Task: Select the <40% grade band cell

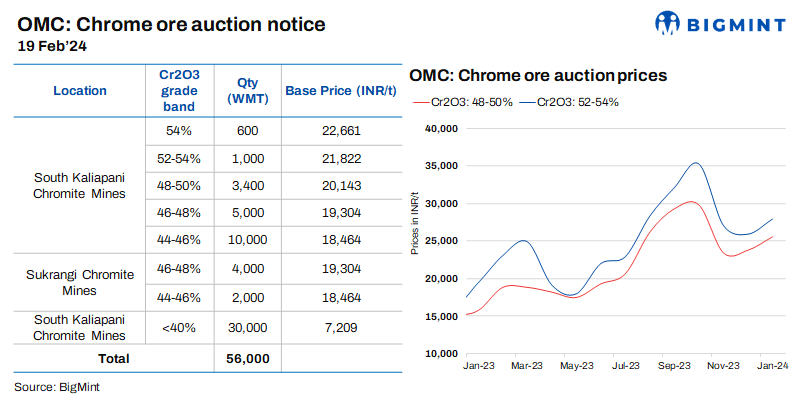Action: coord(180,327)
